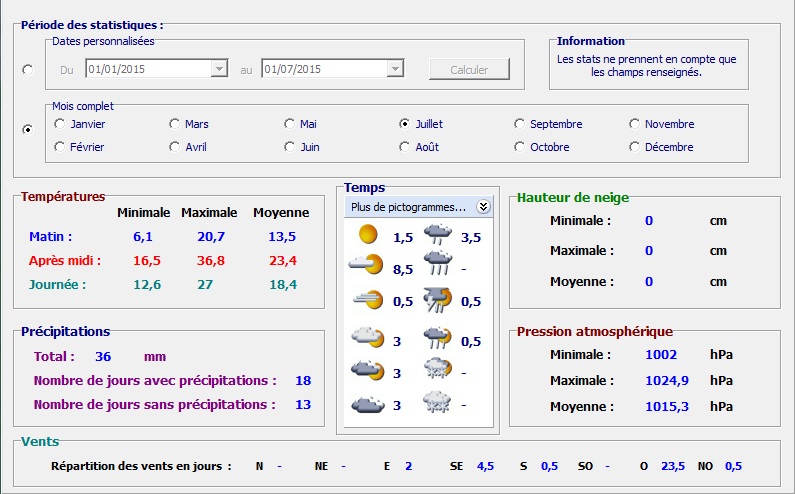Open the start date 01/01/2015 dropdown arrow
Viewport: 795px width, 494px height.
coord(219,68)
